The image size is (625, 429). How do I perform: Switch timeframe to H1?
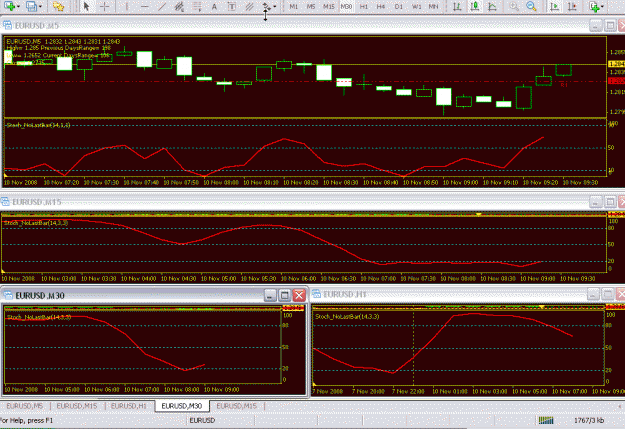[x=364, y=6]
